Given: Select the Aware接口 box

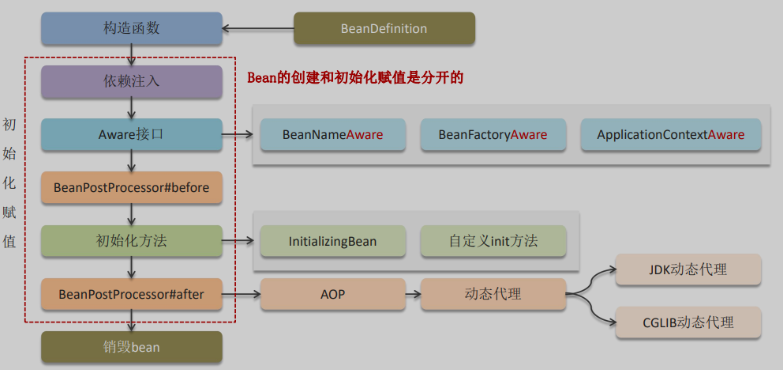Looking at the screenshot, I should (131, 134).
